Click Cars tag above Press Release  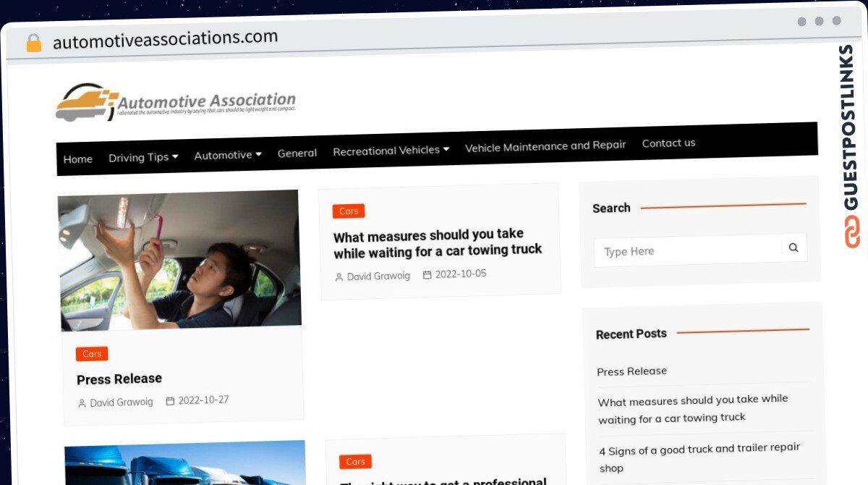[x=92, y=354]
